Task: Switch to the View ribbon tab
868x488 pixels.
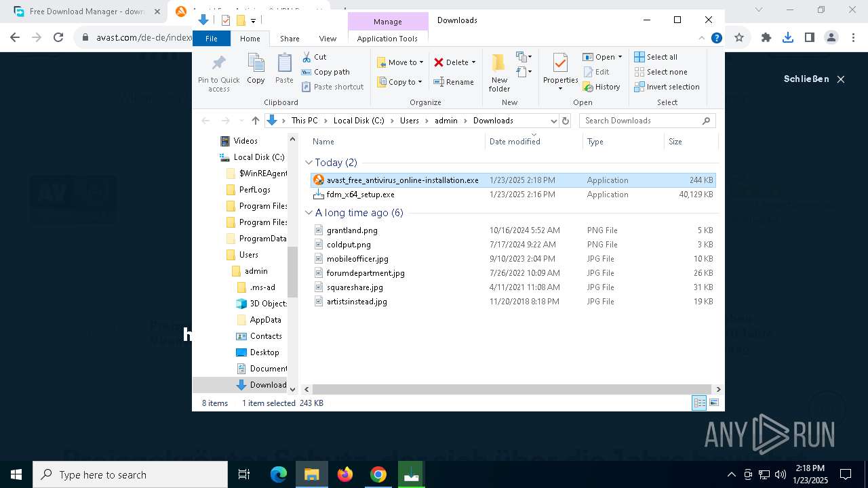Action: [328, 39]
